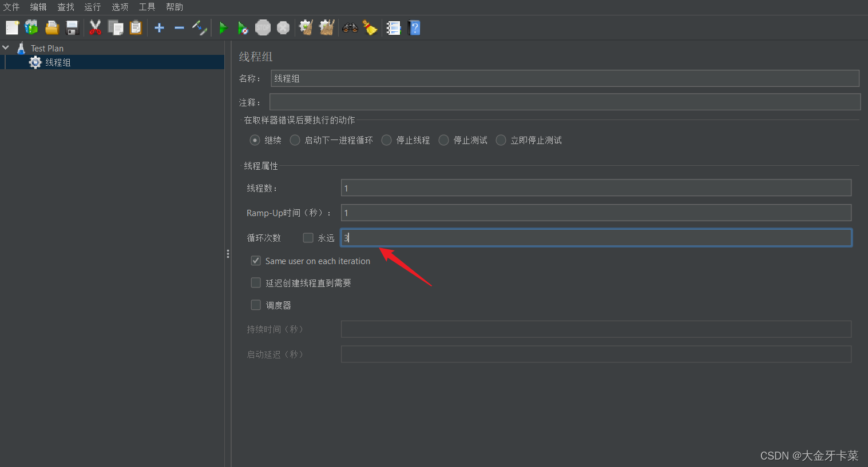Enable the 调度器 scheduler checkbox
Screen dimensions: 868x467
click(x=255, y=305)
